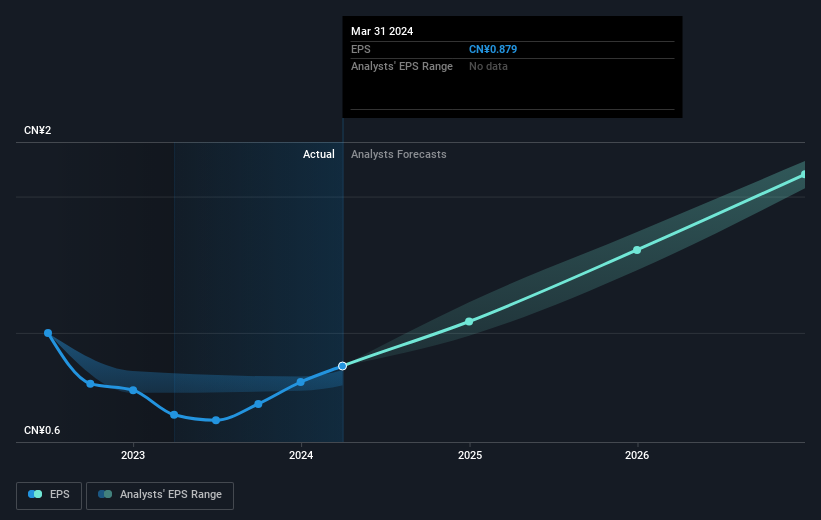Click the EPS color swatch in legend
This screenshot has height=520, width=821.
point(35,494)
